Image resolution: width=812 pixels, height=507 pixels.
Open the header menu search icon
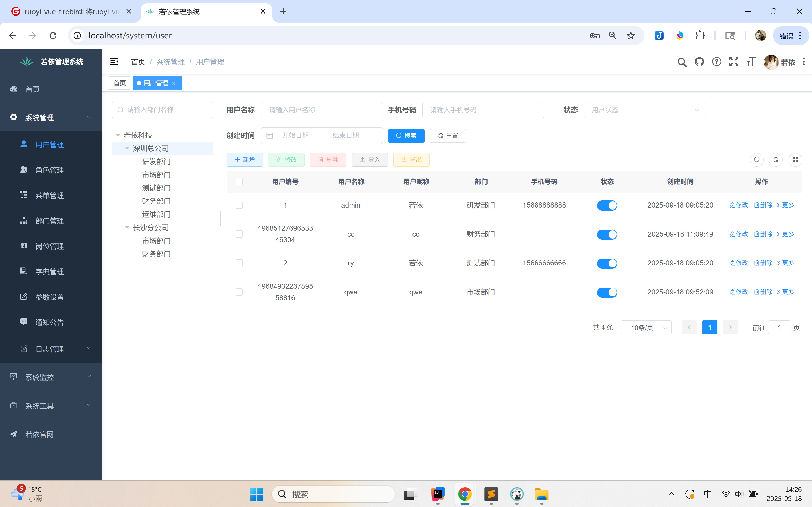(682, 62)
